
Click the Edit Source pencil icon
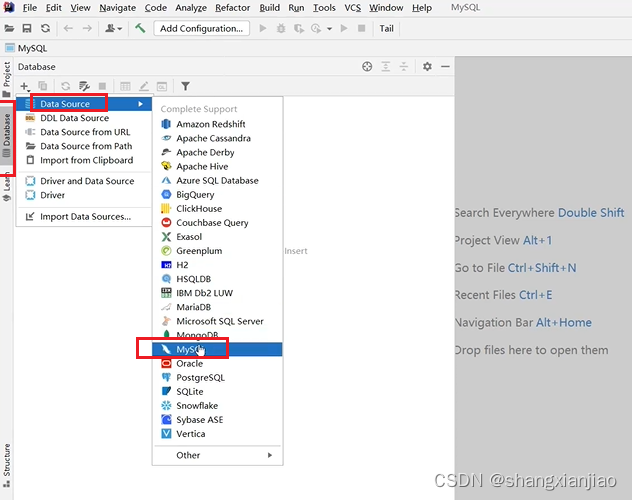pos(143,86)
